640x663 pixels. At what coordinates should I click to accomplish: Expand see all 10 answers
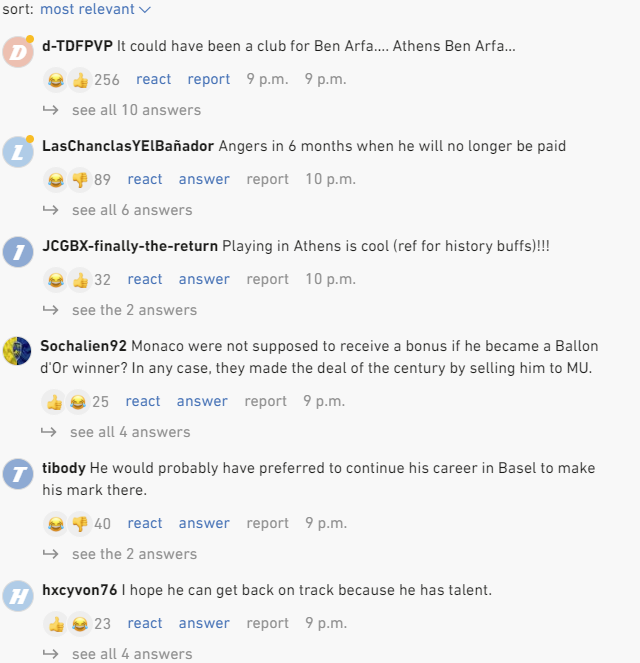point(136,110)
